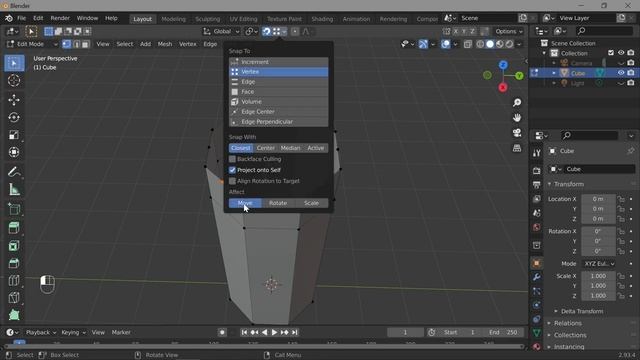Enable Align Rotation to Target checkbox
The height and width of the screenshot is (360, 640).
point(232,181)
